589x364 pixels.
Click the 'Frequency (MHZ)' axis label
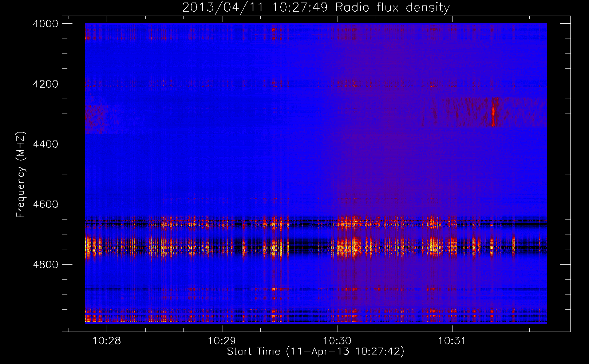pyautogui.click(x=21, y=175)
